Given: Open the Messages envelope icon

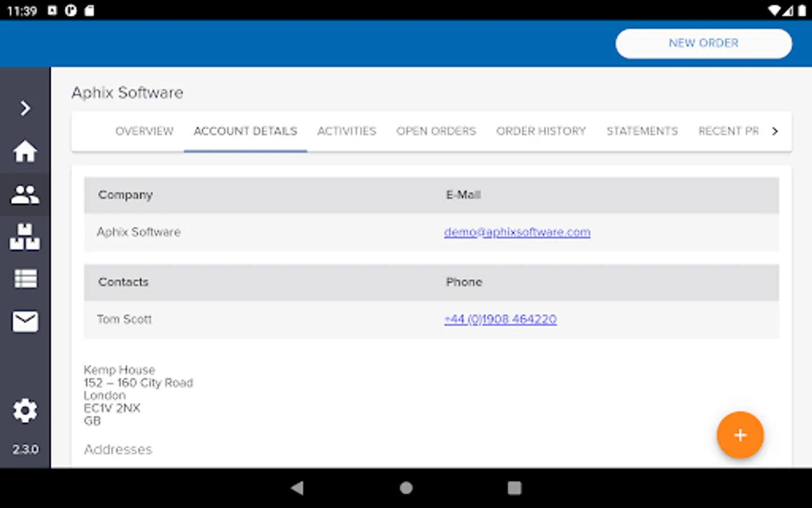Looking at the screenshot, I should (x=25, y=322).
